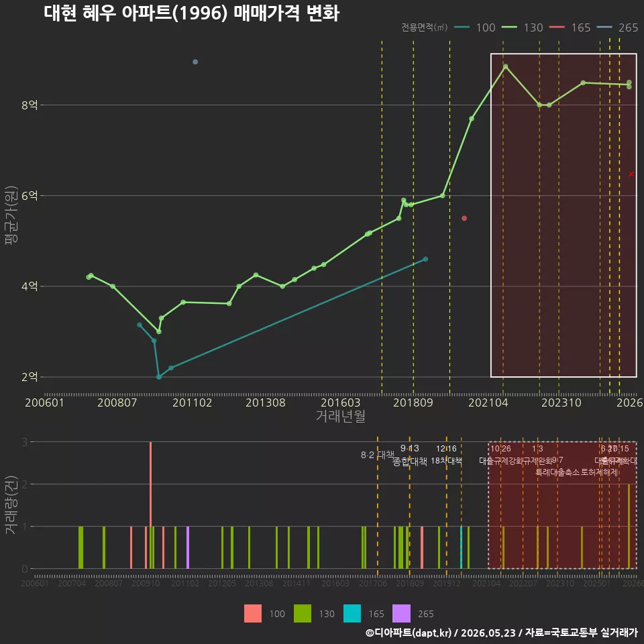Image resolution: width=644 pixels, height=644 pixels.
Task: Click the '거래년월' x-axis title
Action: 341,416
